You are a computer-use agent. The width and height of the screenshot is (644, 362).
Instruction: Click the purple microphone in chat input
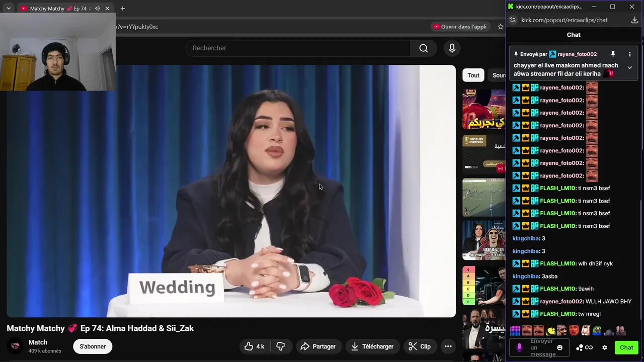point(519,347)
